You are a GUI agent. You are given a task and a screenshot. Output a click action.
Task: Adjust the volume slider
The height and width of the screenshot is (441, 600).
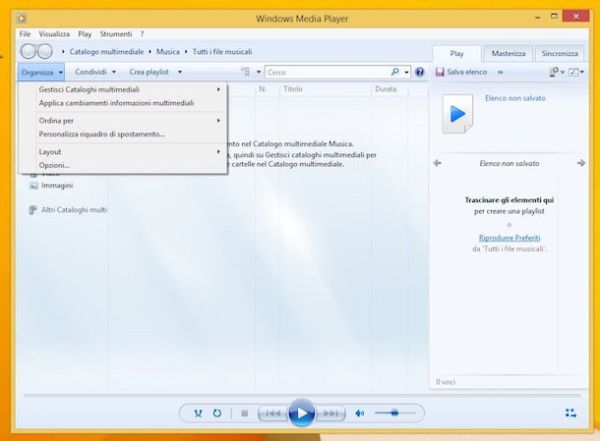(x=397, y=413)
